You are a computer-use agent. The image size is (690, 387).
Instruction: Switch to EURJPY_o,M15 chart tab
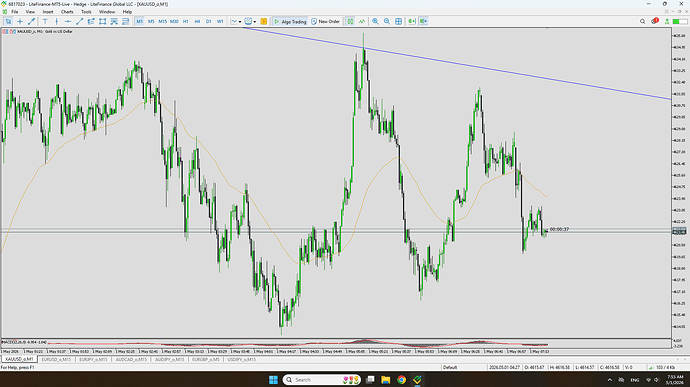point(93,359)
